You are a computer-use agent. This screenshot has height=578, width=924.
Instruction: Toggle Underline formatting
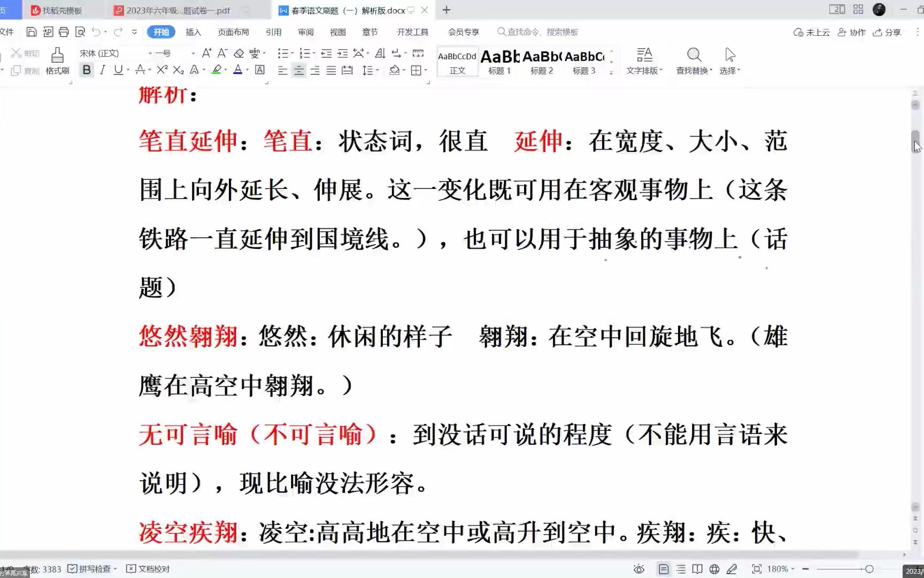[x=118, y=70]
